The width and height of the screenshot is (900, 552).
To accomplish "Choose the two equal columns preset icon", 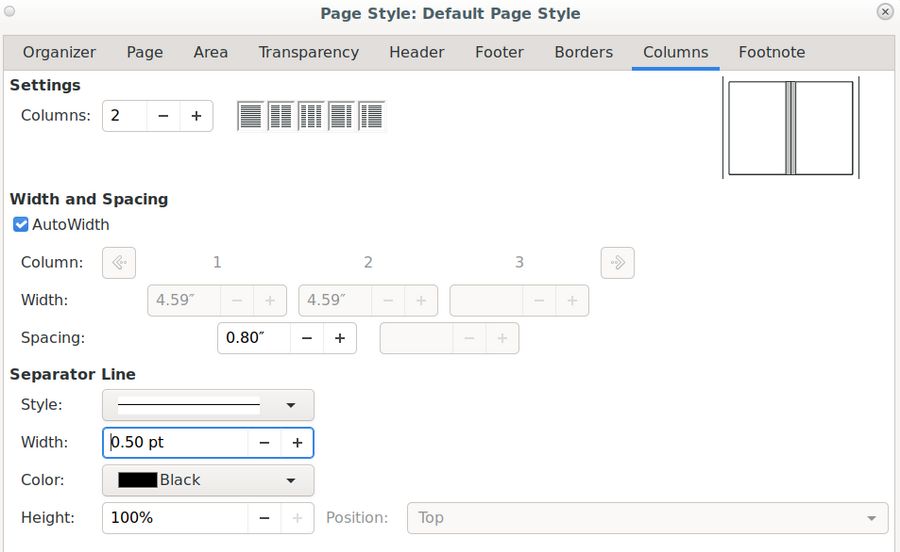I will [x=281, y=116].
